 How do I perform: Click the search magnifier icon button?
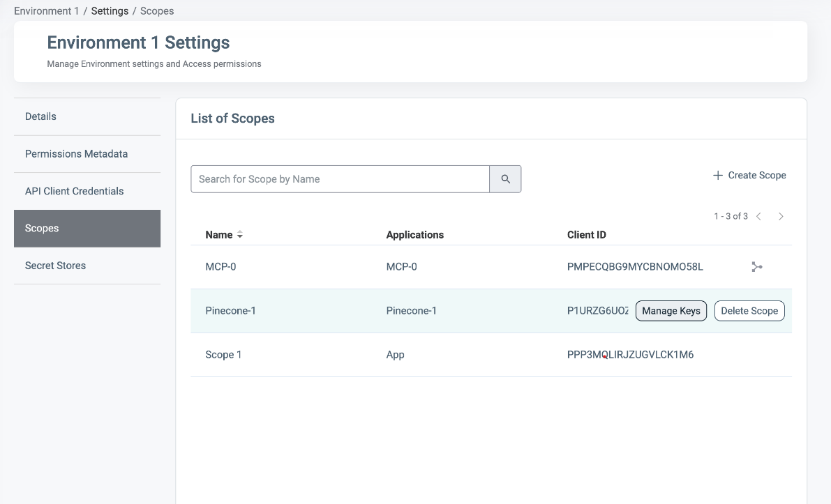(x=505, y=179)
